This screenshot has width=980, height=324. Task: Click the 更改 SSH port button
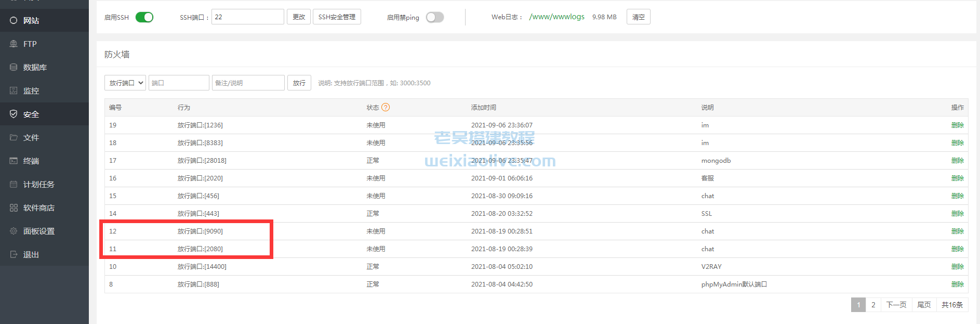(x=299, y=17)
